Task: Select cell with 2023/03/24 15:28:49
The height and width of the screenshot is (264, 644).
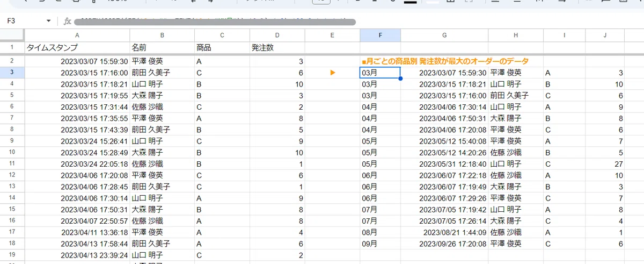Action: pos(77,152)
